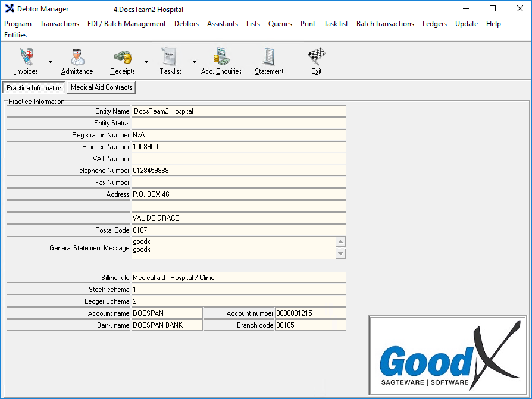Image resolution: width=532 pixels, height=399 pixels.
Task: Open the Task list menu
Action: click(336, 24)
